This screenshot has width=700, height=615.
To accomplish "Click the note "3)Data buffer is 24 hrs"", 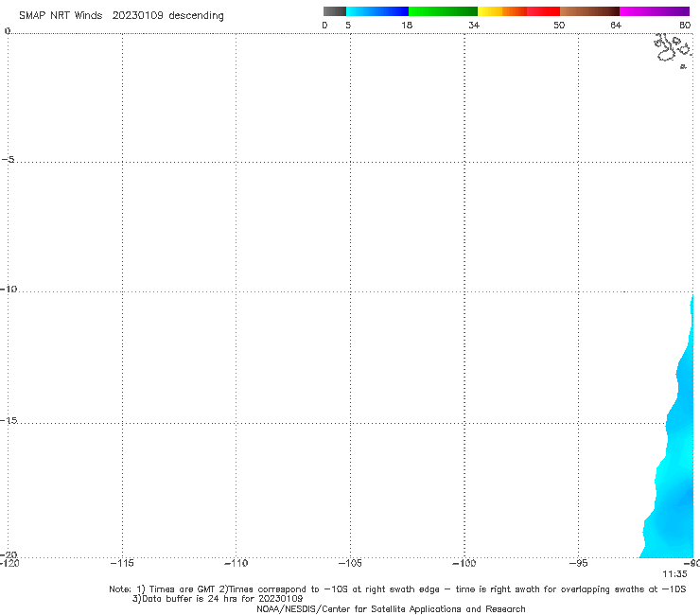I will pyautogui.click(x=218, y=599).
